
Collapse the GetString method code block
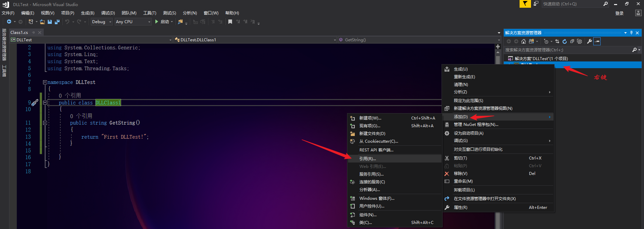click(45, 123)
